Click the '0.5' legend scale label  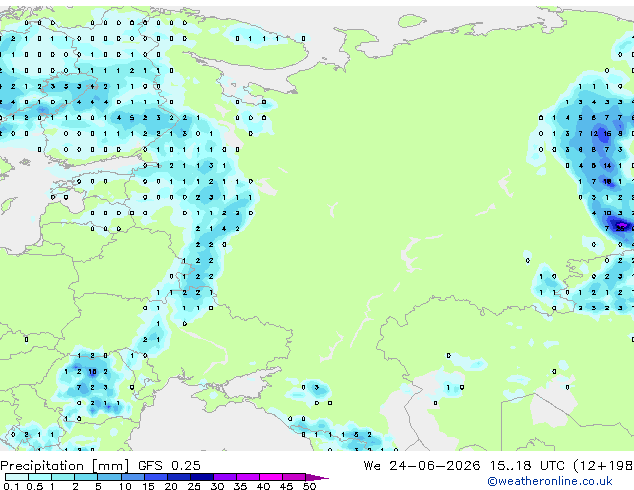[x=35, y=486]
